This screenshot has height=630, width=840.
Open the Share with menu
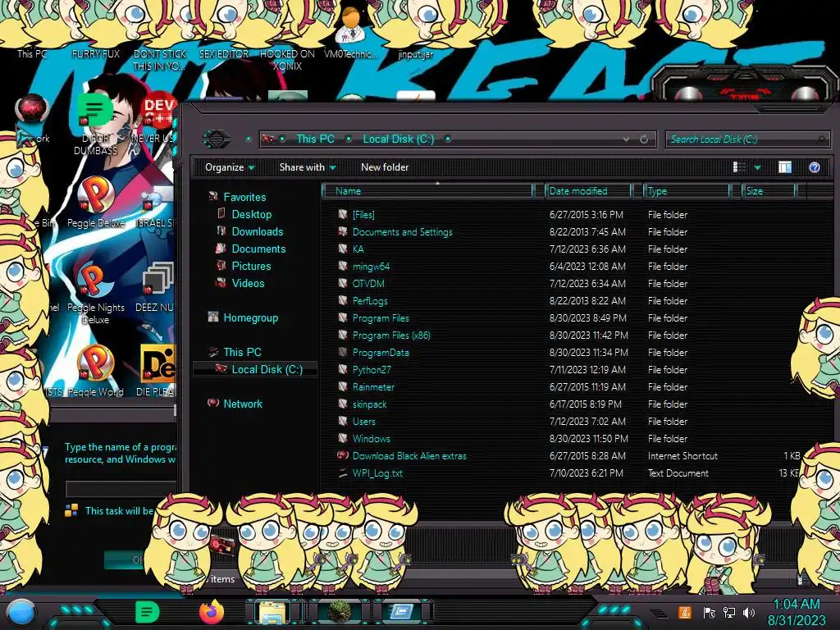(x=308, y=167)
